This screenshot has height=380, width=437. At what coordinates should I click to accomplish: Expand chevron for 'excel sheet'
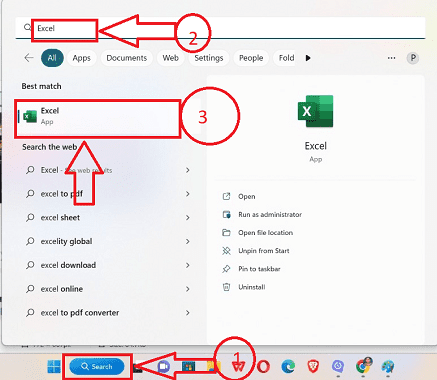(x=188, y=218)
